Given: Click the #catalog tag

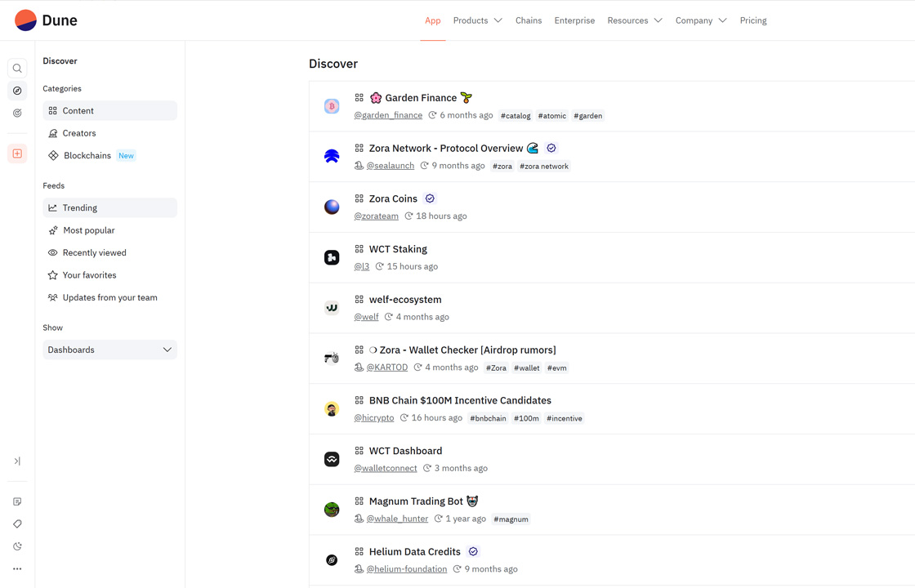Looking at the screenshot, I should (516, 115).
